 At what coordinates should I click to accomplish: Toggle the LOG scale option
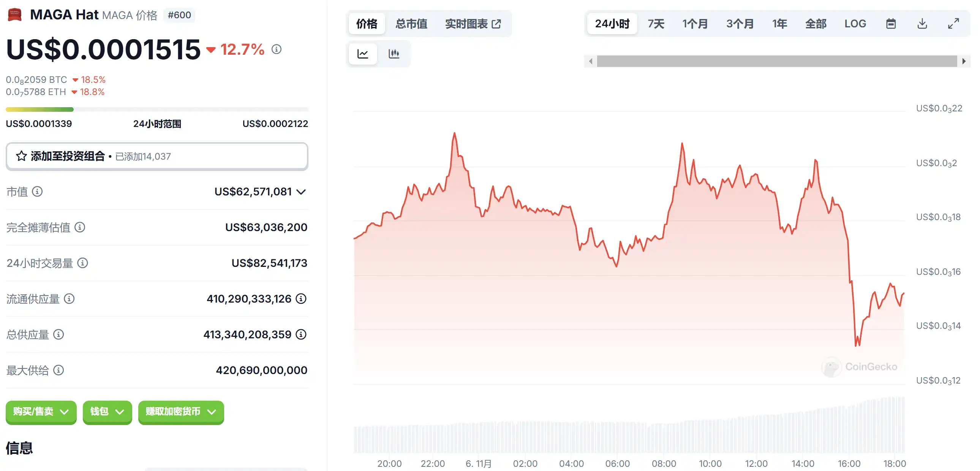tap(855, 24)
